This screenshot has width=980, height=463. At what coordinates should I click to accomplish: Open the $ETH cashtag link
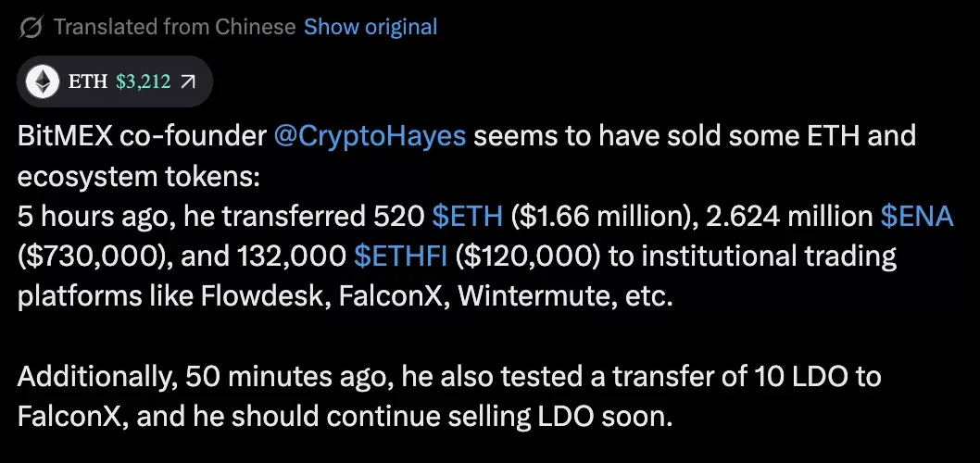[468, 217]
